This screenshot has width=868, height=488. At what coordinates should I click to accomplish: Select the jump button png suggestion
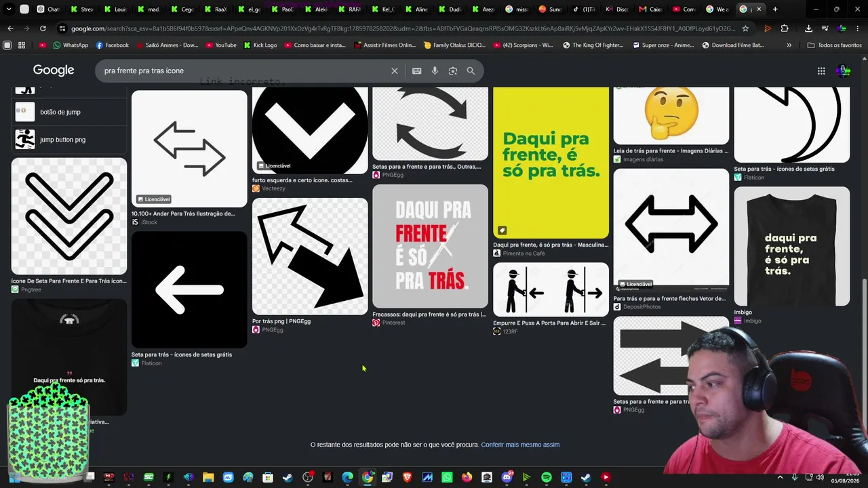[x=69, y=140]
